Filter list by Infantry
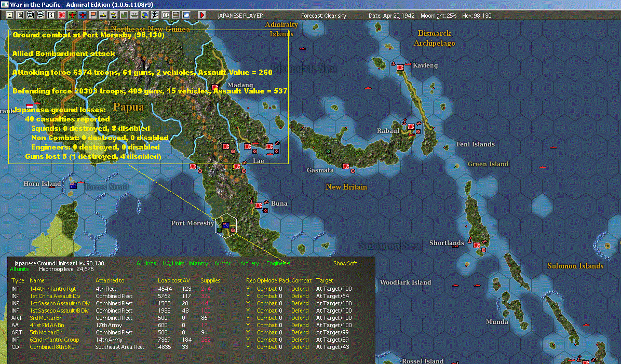This screenshot has width=621, height=364. click(x=198, y=263)
